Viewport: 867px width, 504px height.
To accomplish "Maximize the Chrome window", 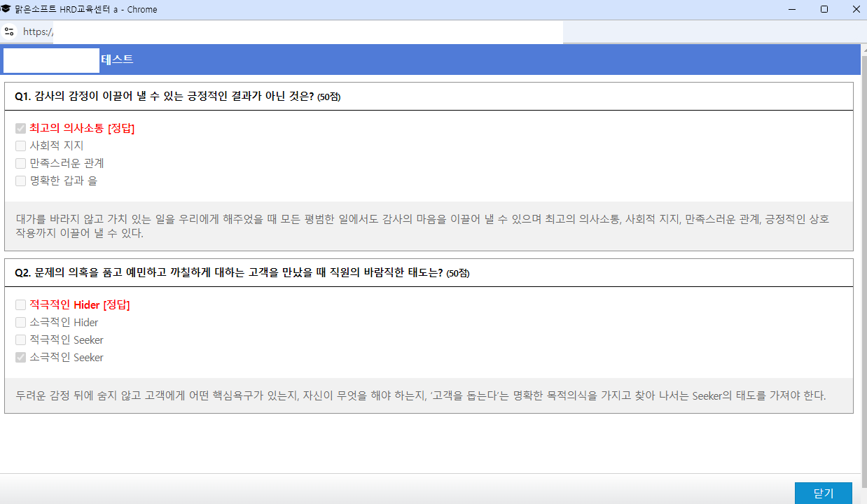I will click(x=824, y=9).
